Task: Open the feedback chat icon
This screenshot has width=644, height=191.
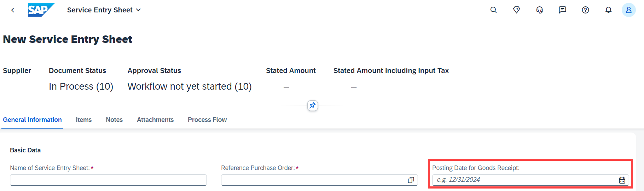Action: click(x=562, y=10)
